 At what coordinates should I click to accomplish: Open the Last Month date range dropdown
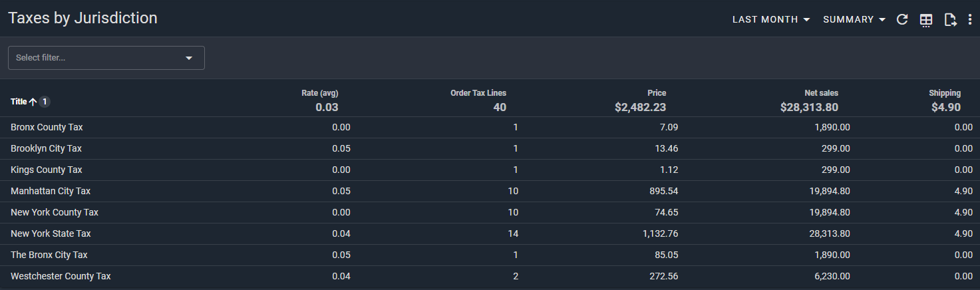770,20
